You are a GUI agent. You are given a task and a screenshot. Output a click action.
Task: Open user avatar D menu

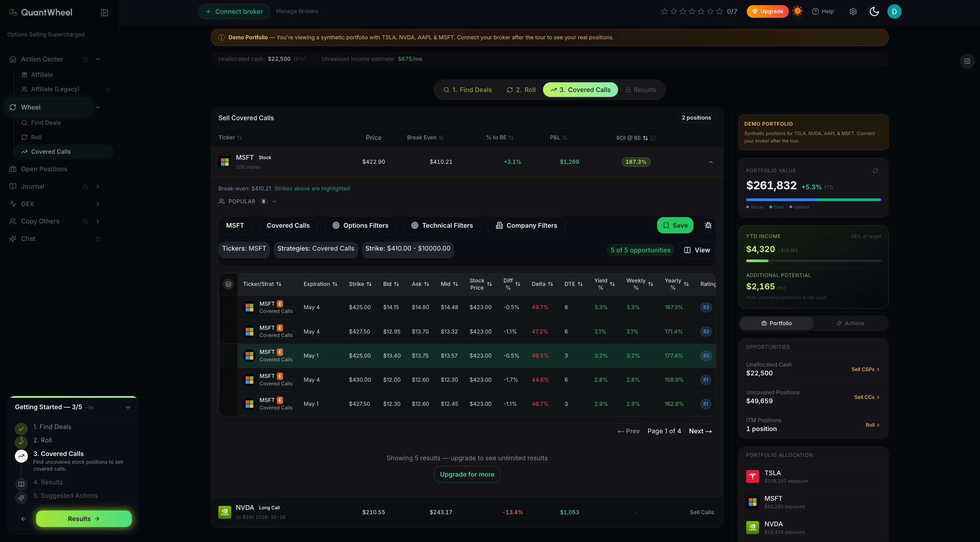pyautogui.click(x=894, y=11)
